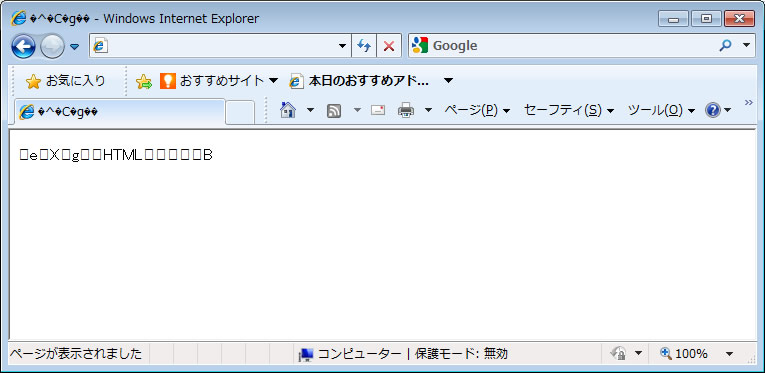
Task: Expand the address bar history dropdown
Action: (342, 46)
